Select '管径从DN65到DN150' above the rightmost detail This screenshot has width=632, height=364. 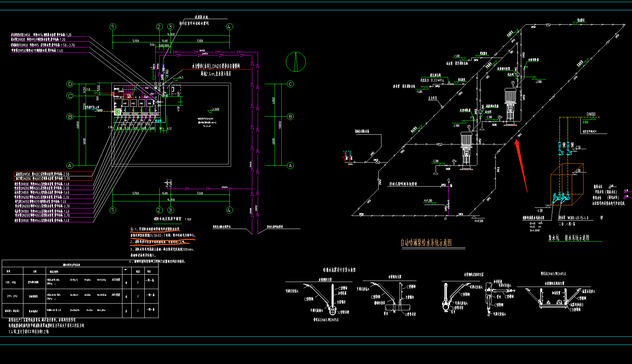553,274
